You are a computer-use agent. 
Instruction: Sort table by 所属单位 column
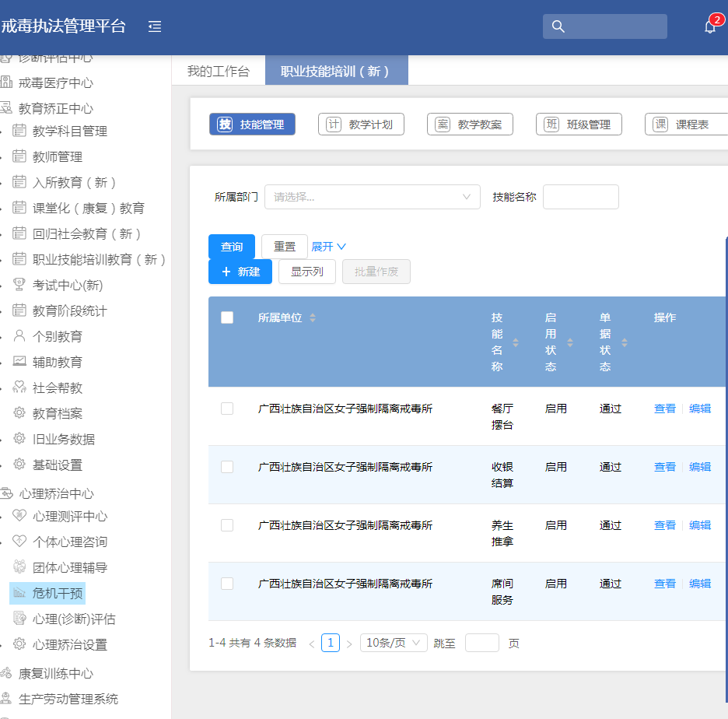[313, 317]
